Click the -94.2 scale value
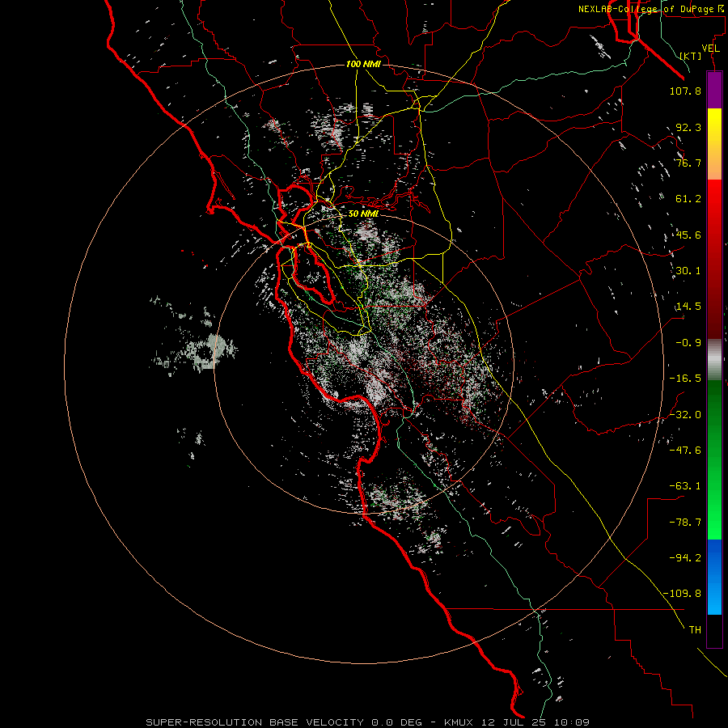728x728 pixels. point(685,558)
